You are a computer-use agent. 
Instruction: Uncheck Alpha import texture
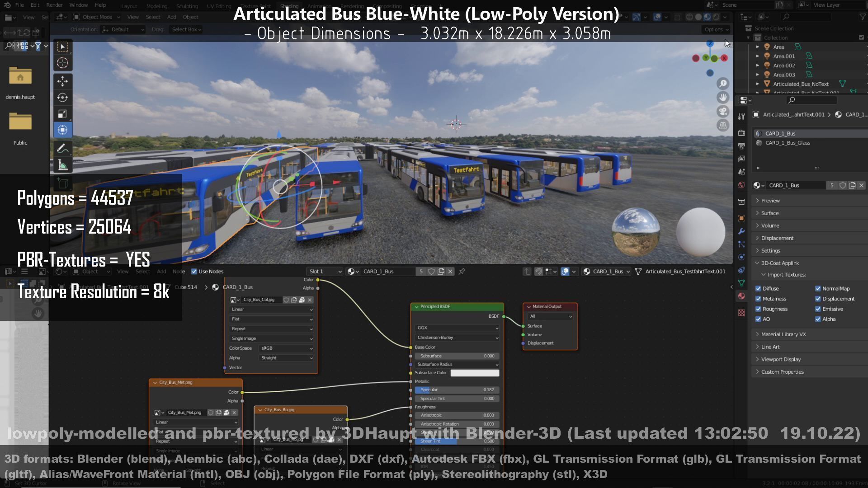coord(818,319)
